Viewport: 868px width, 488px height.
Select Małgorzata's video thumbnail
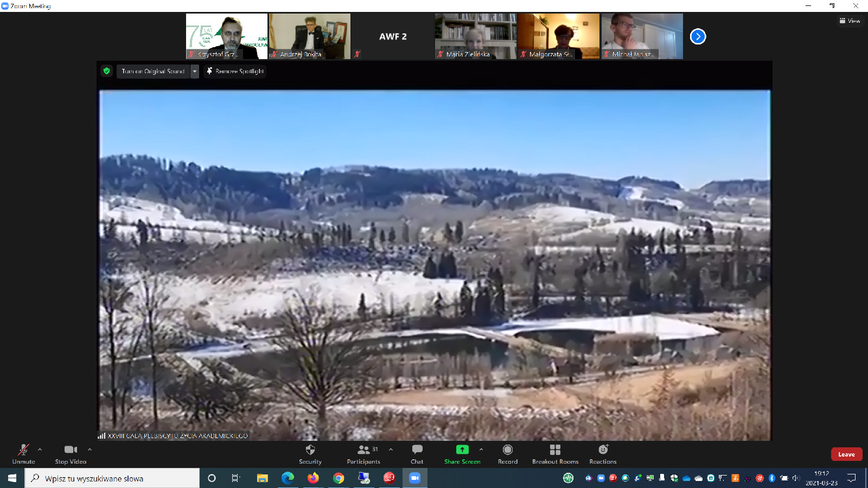559,36
